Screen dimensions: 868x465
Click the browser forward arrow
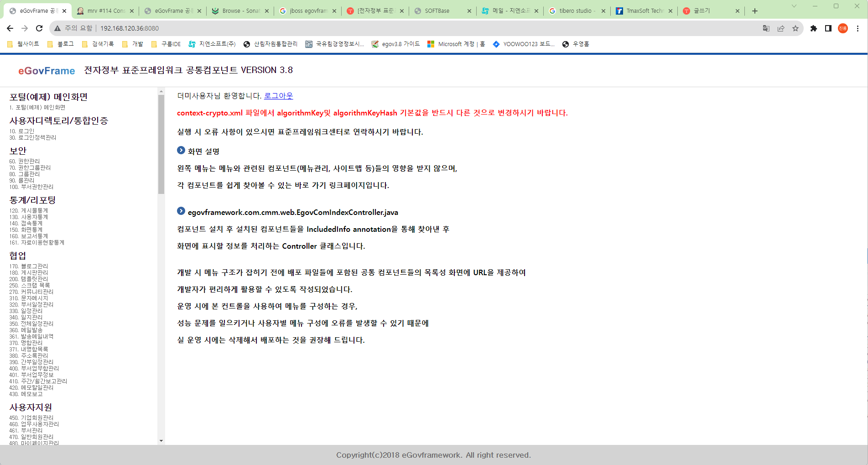tap(25, 28)
